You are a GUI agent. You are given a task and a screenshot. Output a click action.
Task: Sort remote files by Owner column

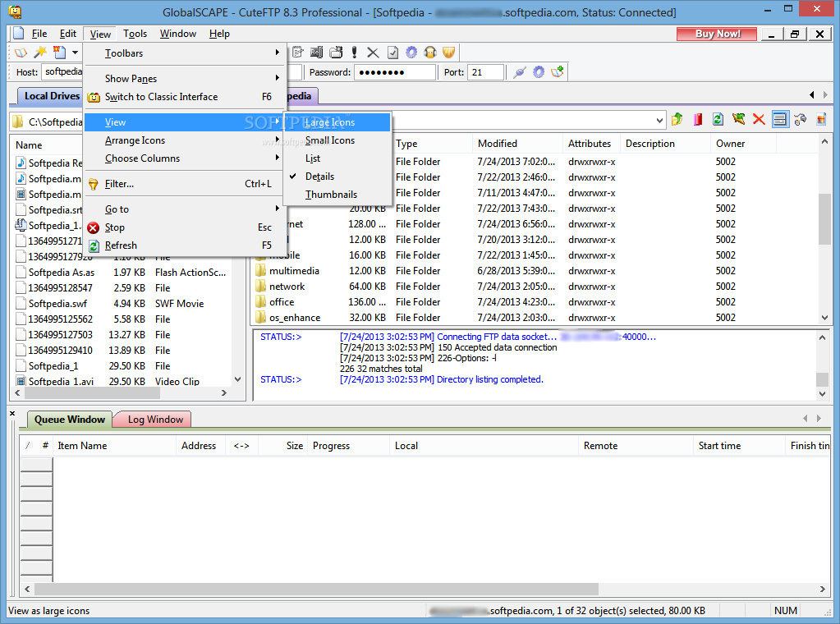click(x=742, y=144)
